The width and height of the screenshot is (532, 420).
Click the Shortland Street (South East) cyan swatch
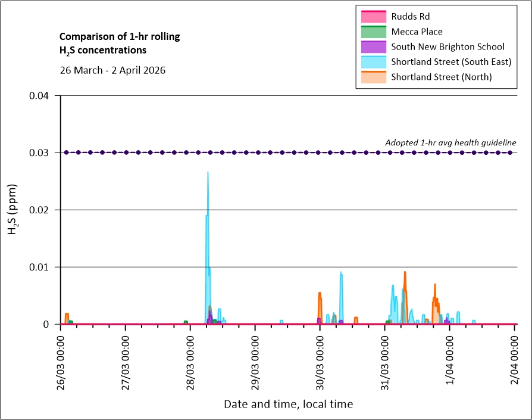373,61
